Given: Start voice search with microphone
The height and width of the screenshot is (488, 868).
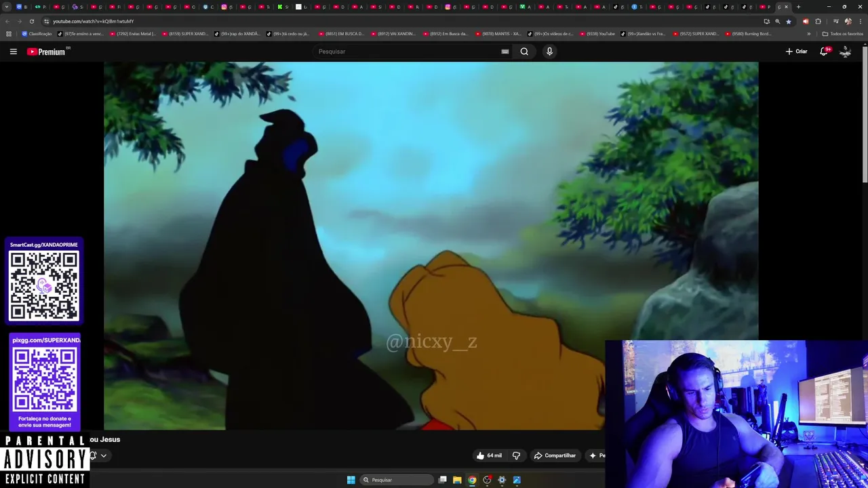Looking at the screenshot, I should point(549,52).
